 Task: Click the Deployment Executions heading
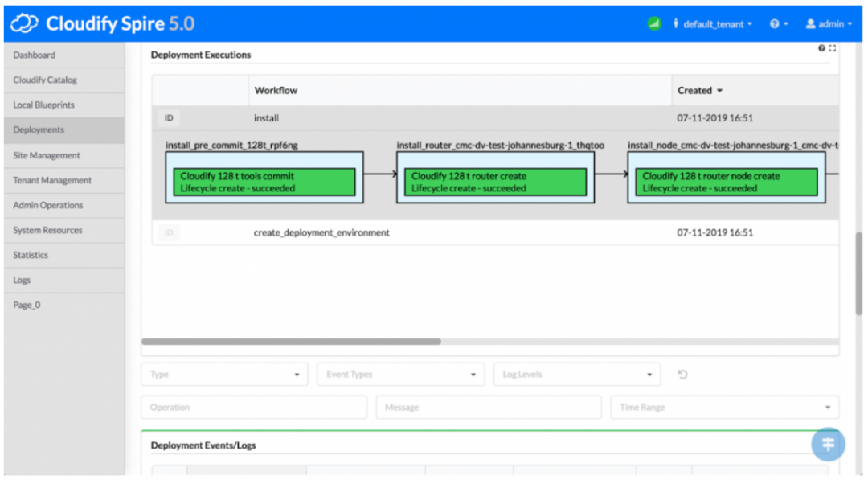[200, 55]
